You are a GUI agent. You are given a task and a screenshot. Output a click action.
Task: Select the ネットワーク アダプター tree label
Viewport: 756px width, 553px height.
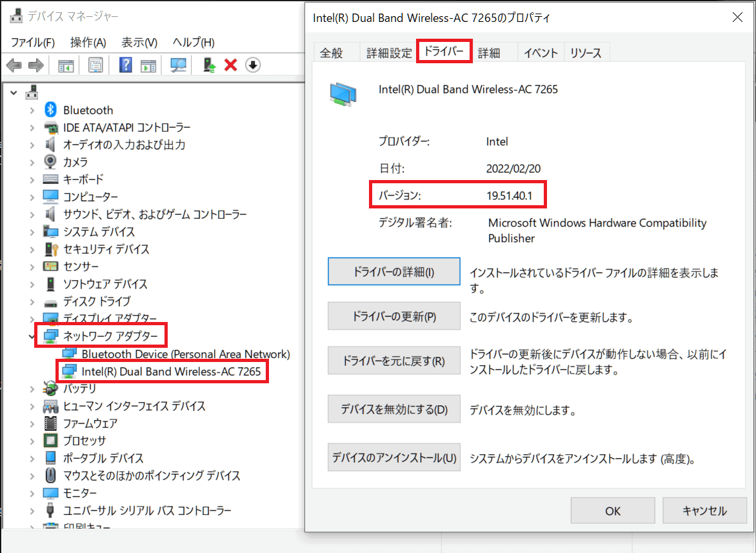tap(110, 336)
